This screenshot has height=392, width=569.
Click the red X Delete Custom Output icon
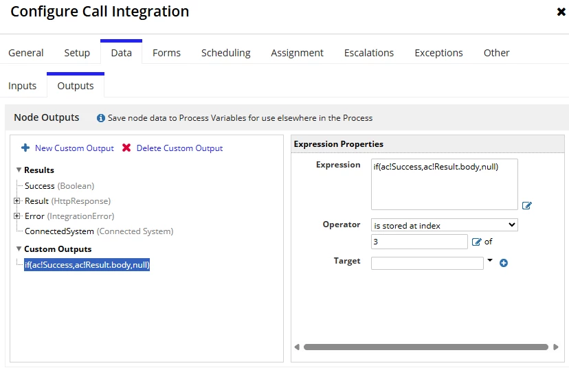pos(126,148)
